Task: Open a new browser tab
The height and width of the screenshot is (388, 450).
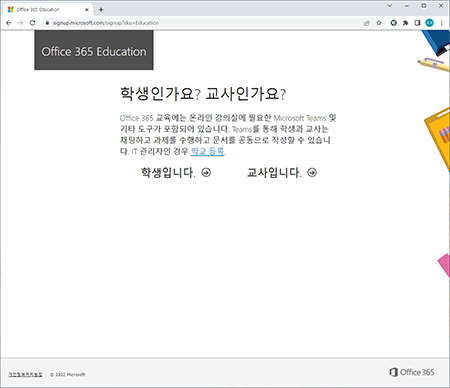Action: pyautogui.click(x=101, y=10)
